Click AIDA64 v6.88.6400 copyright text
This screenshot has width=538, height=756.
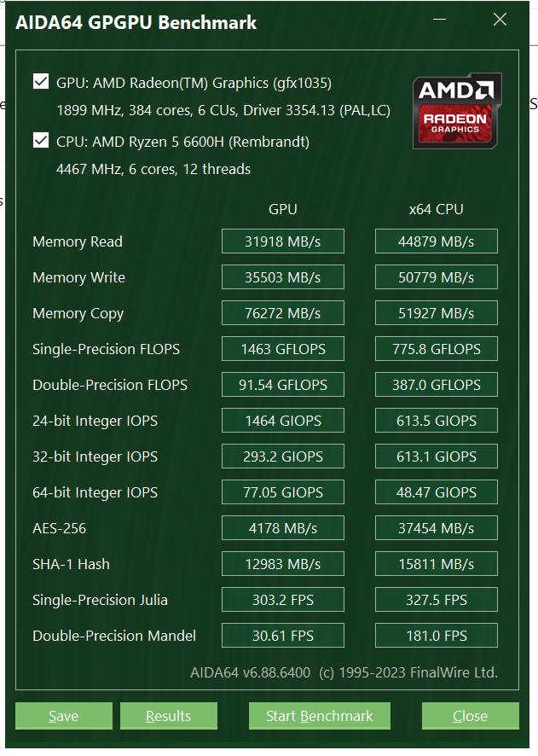[344, 672]
